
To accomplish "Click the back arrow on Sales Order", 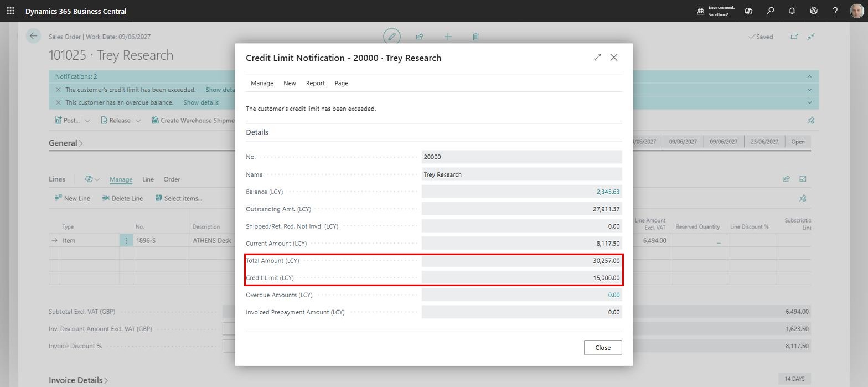I will tap(33, 36).
